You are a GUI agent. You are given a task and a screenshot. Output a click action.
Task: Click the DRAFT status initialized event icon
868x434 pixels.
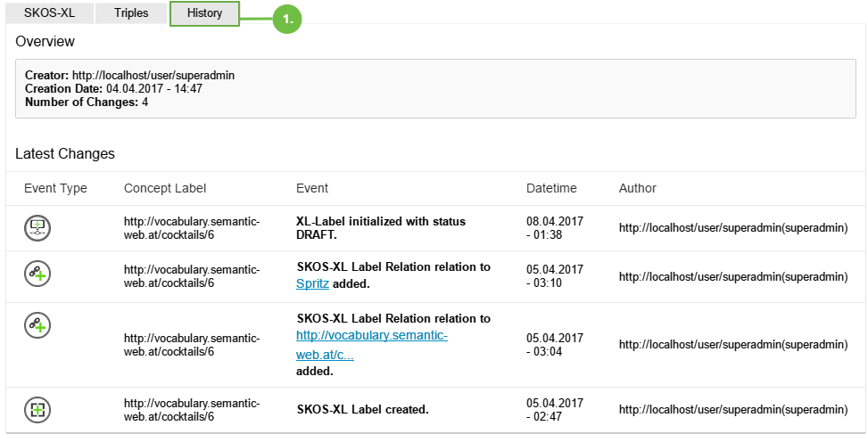pos(37,228)
